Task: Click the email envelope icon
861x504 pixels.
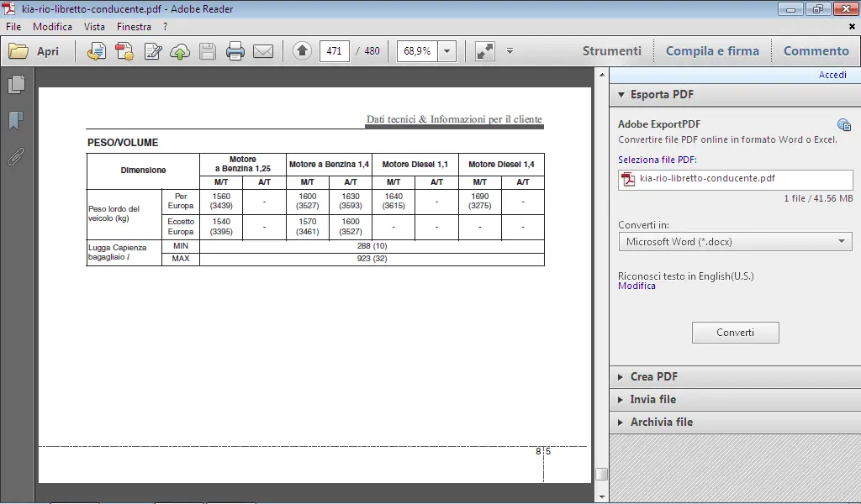Action: (263, 51)
